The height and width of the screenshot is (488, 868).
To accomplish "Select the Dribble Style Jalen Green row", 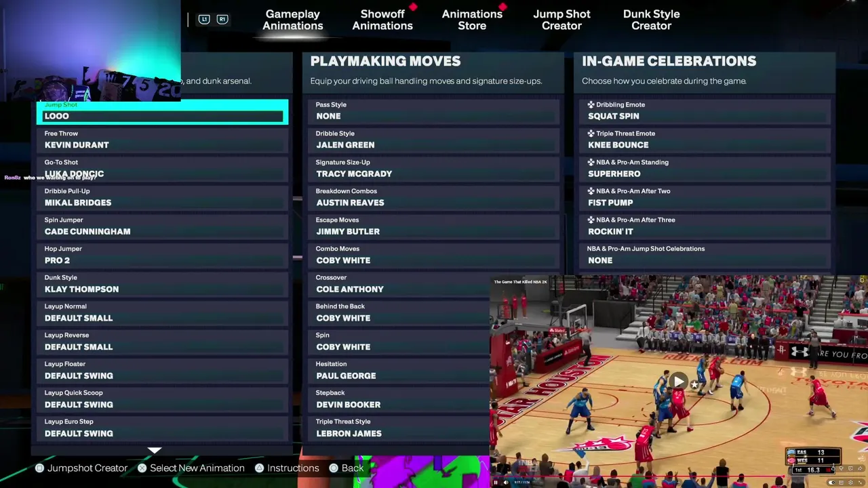I will [434, 140].
